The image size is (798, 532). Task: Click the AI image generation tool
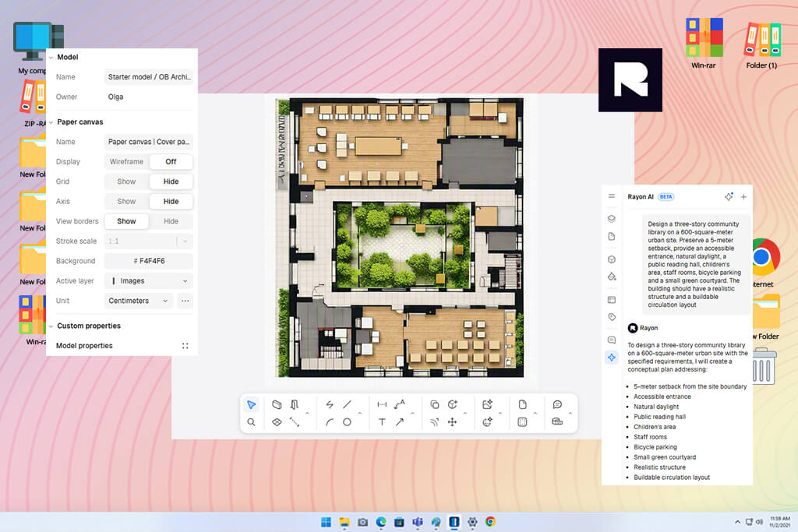tap(488, 405)
